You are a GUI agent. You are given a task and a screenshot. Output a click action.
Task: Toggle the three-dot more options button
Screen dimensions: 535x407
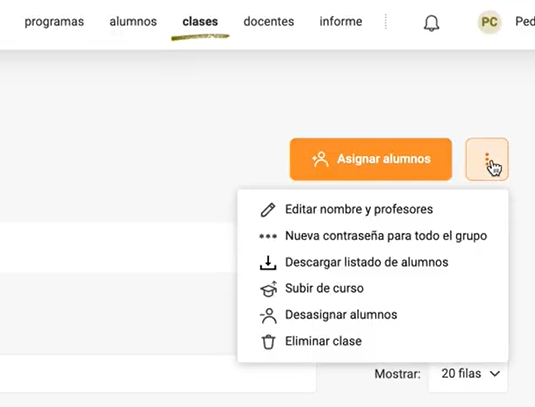coord(487,159)
